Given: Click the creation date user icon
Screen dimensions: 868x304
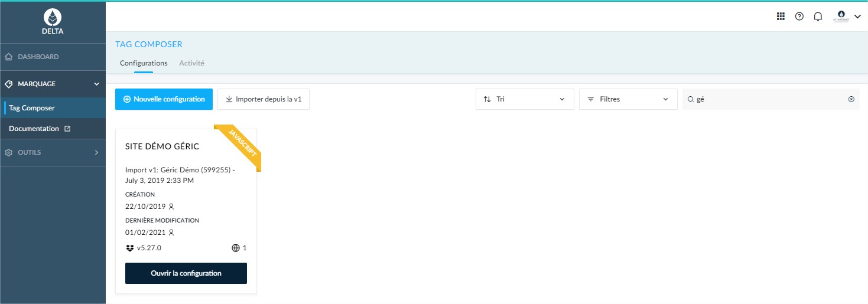Looking at the screenshot, I should (x=171, y=207).
